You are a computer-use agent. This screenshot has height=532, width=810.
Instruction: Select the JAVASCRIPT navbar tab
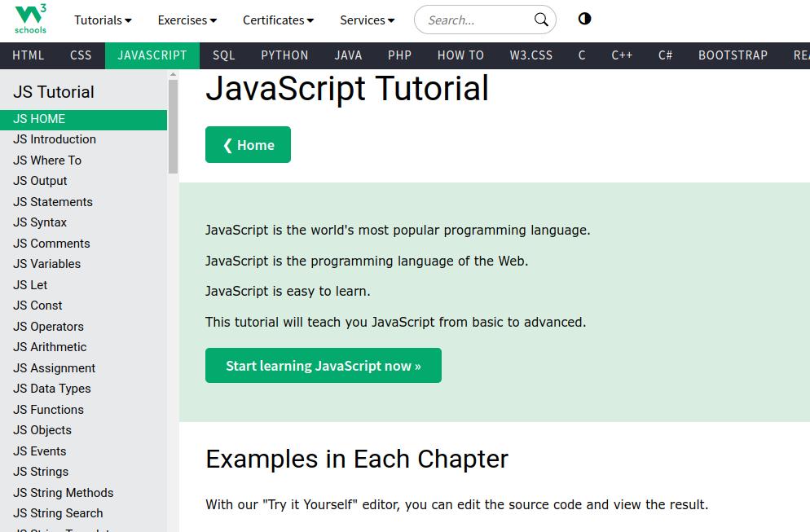(x=152, y=55)
